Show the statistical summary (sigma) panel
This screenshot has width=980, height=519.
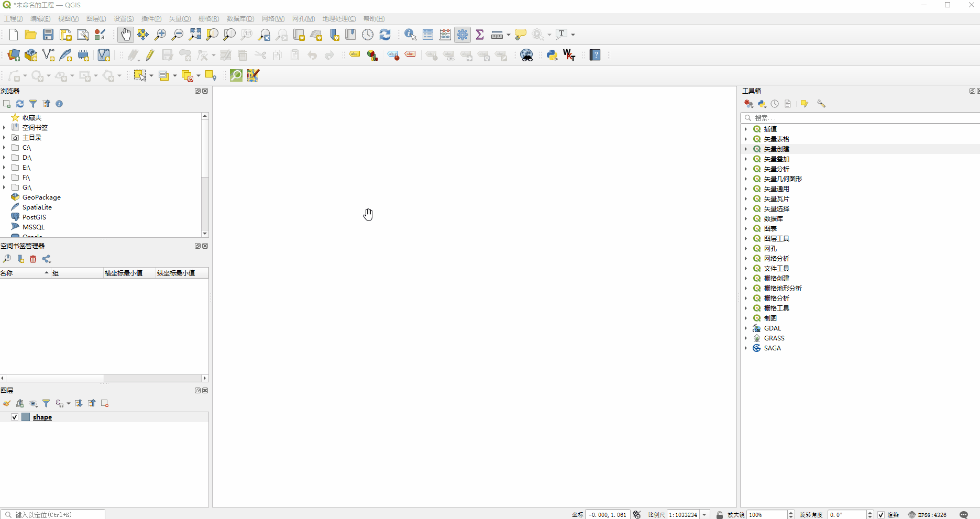click(480, 35)
